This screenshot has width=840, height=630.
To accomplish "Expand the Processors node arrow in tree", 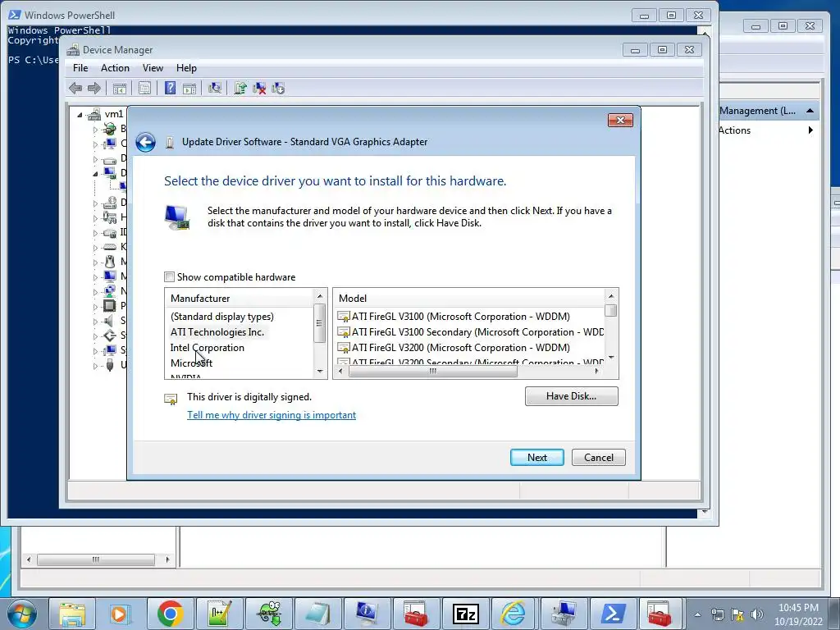I will click(x=95, y=307).
